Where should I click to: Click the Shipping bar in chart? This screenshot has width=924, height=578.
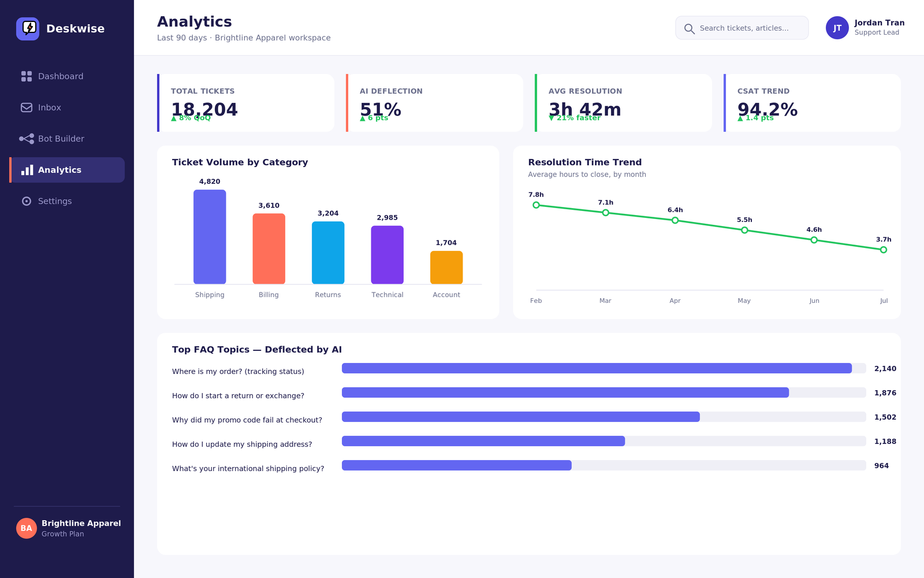point(210,237)
